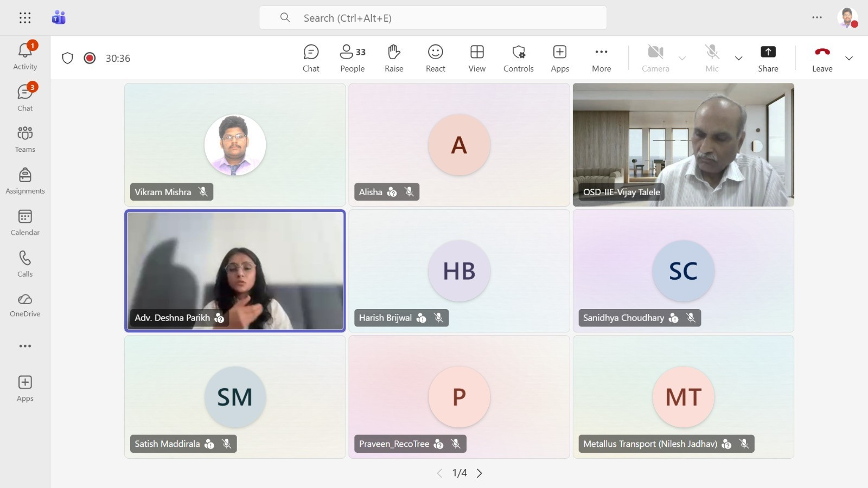Unmute the Mic
868x488 pixels.
tap(712, 58)
